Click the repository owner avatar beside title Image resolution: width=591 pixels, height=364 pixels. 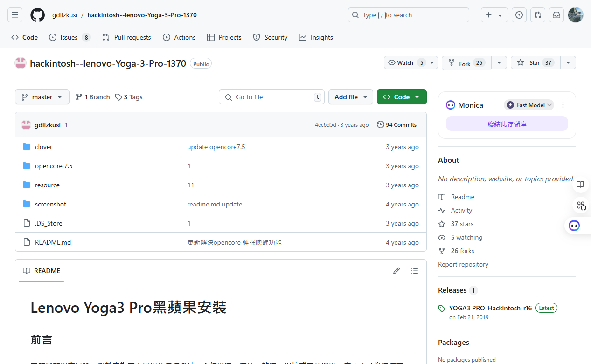[21, 63]
